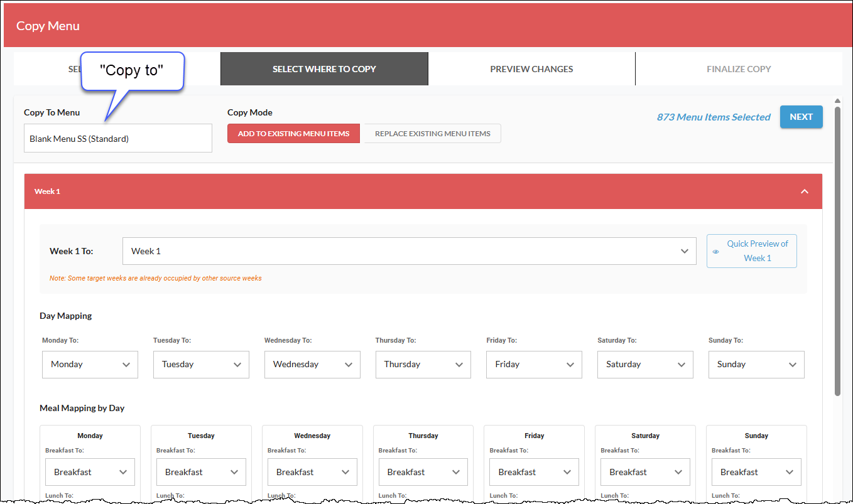Open Monday's Breakfast To meal dropdown
The height and width of the screenshot is (504, 853).
89,471
